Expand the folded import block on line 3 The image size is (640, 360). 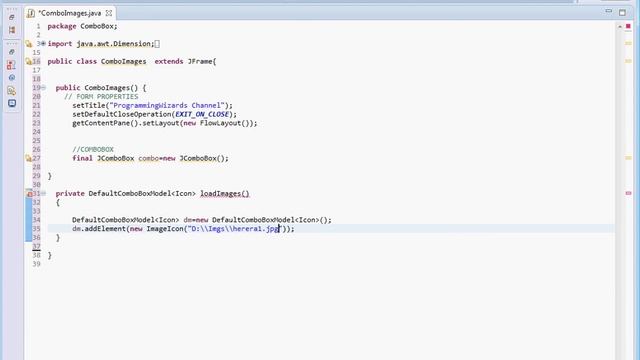click(x=43, y=44)
